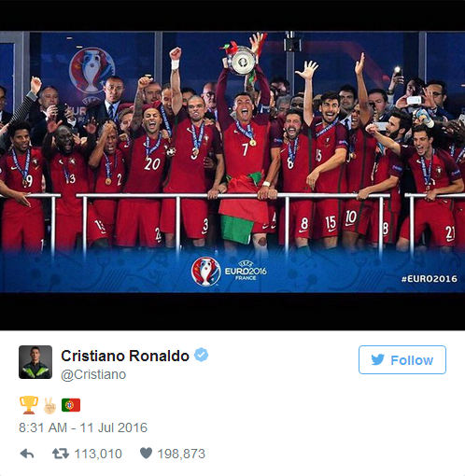The width and height of the screenshot is (465, 476).
Task: Click the Portugal flag emoji
Action: click(x=71, y=405)
